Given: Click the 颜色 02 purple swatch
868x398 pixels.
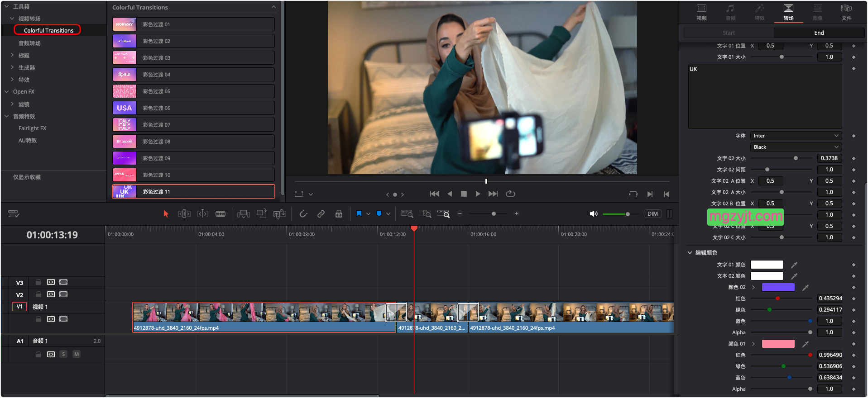Looking at the screenshot, I should pyautogui.click(x=778, y=287).
